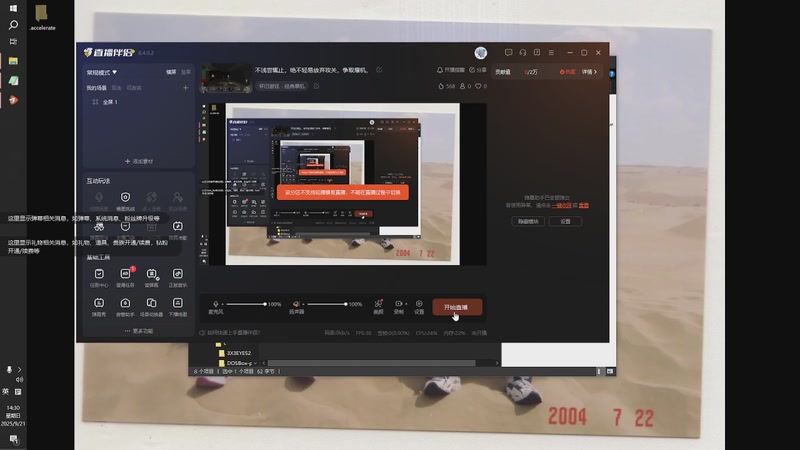Viewport: 800px width, 450px height.
Task: Adjust the speaker volume slider
Action: tap(327, 304)
